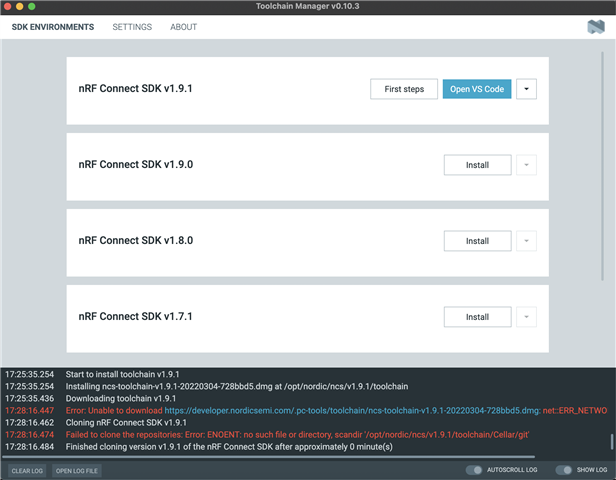
Task: Switch to the SDK Environments tab
Action: 53,27
